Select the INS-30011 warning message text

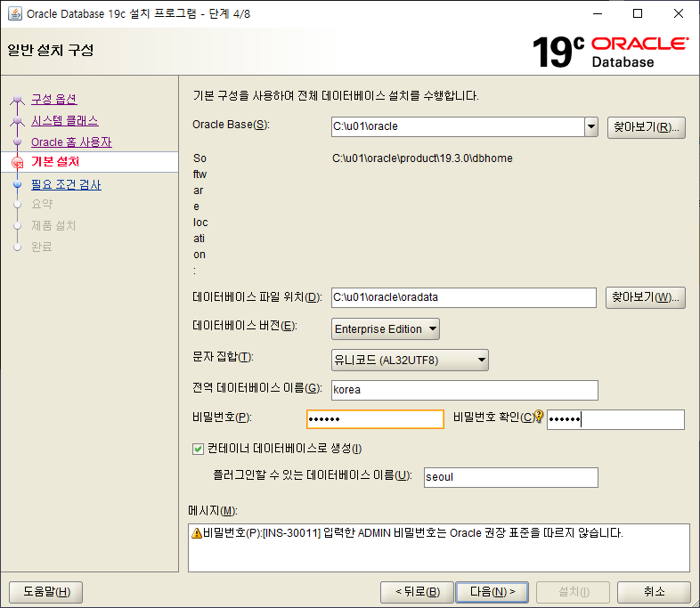(x=413, y=532)
